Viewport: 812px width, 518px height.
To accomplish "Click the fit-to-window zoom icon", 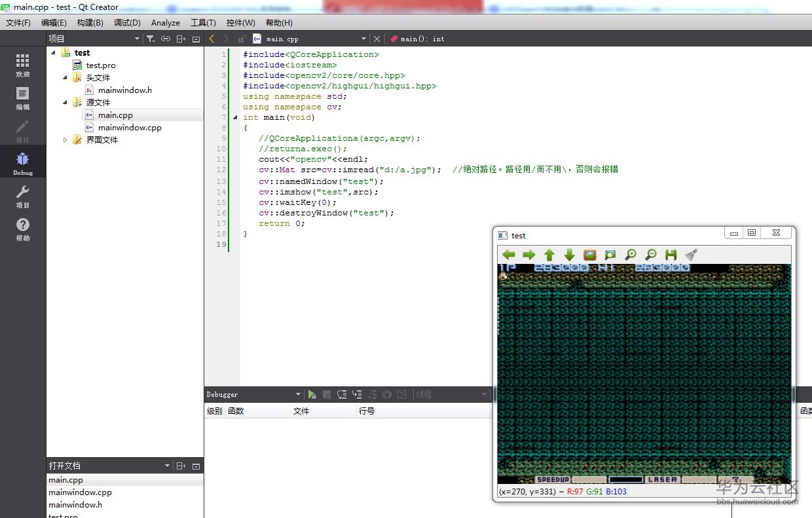I will pos(610,255).
